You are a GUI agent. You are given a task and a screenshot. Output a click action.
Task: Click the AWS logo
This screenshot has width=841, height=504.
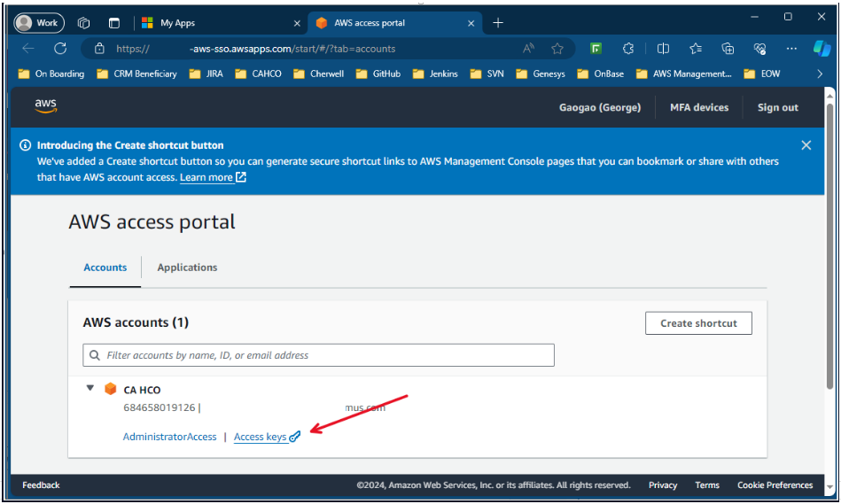pyautogui.click(x=45, y=106)
